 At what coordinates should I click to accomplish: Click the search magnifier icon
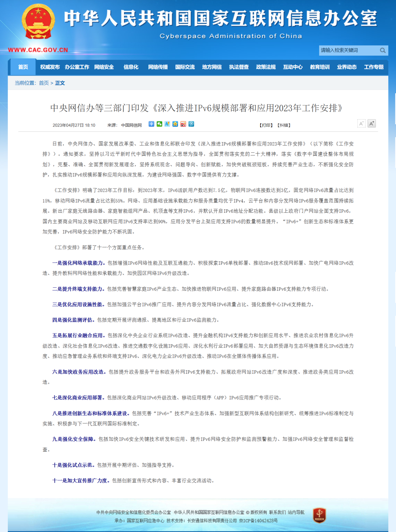point(382,50)
